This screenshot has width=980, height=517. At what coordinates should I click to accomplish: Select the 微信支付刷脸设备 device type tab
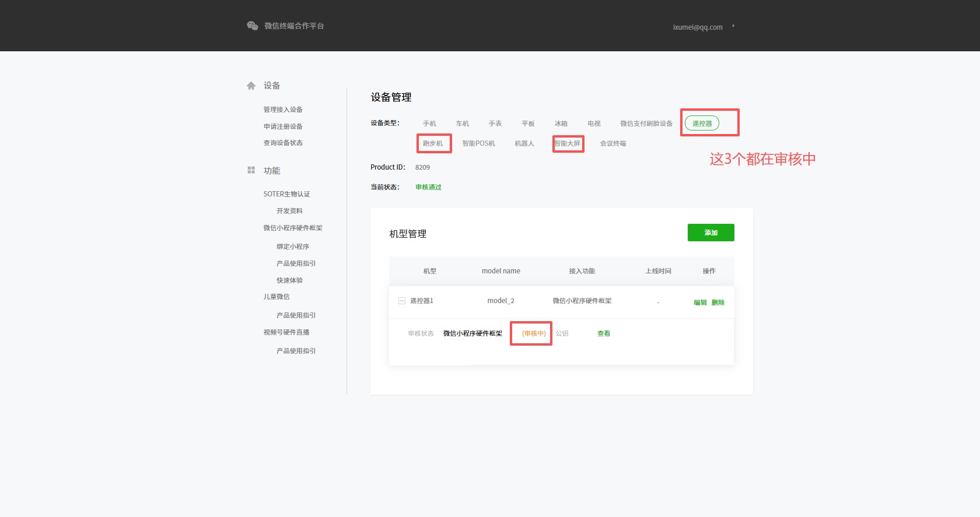click(646, 124)
